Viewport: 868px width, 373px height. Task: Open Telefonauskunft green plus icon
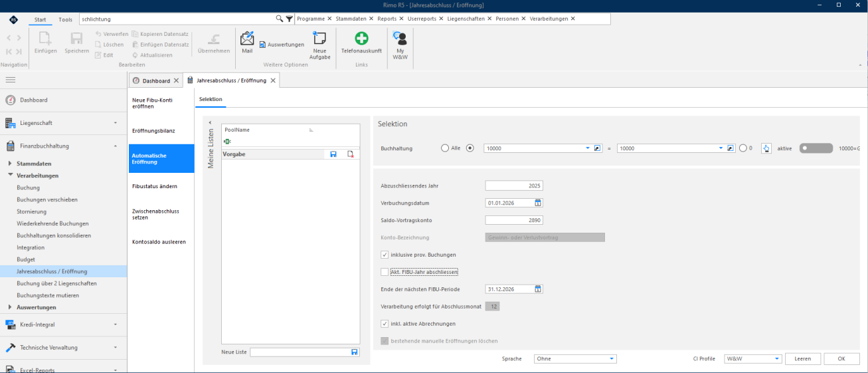361,39
